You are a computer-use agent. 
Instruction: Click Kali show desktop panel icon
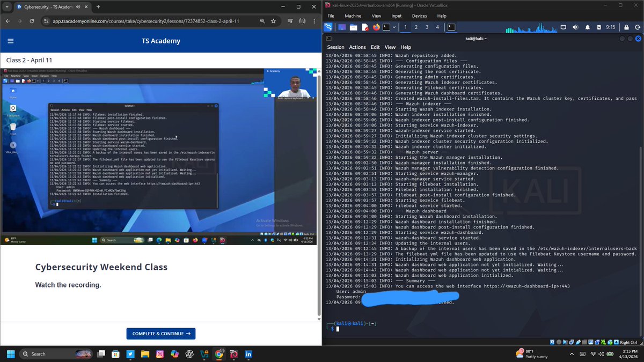(342, 27)
